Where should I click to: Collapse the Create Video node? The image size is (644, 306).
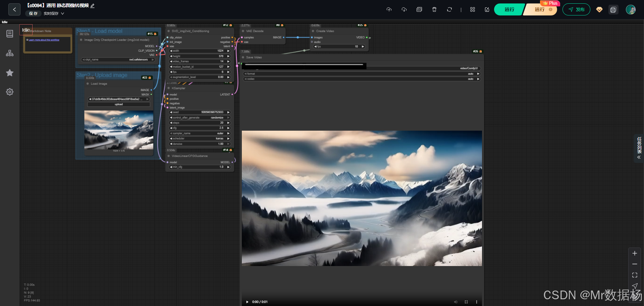point(313,31)
